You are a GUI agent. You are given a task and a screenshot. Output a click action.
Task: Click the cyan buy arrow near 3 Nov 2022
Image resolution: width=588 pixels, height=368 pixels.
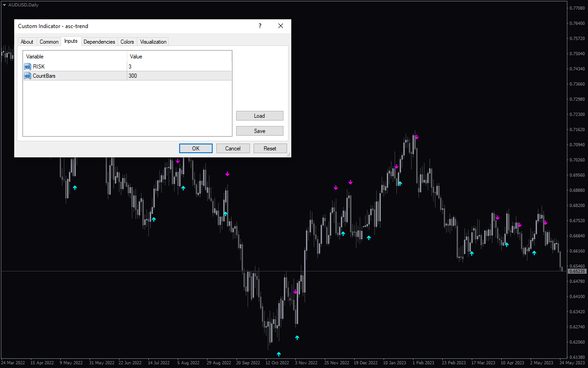[297, 337]
